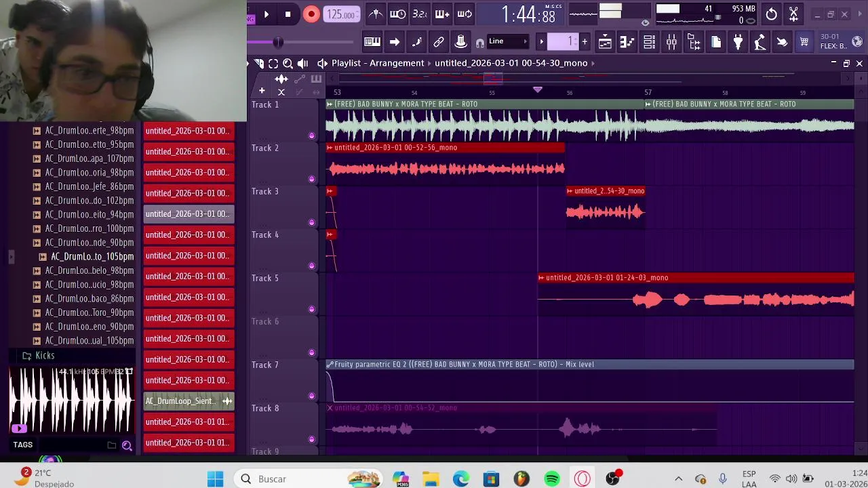Click the scissors one-click audio recording icon

point(793,14)
